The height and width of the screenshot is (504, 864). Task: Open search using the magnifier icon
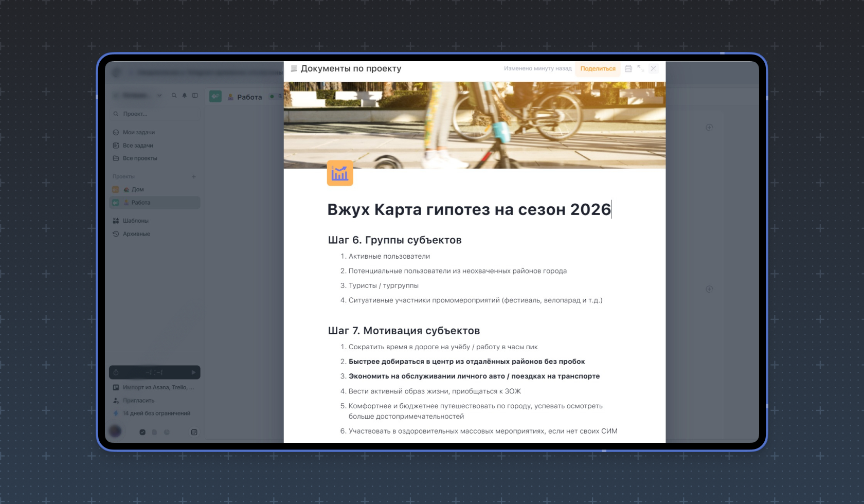click(x=174, y=95)
